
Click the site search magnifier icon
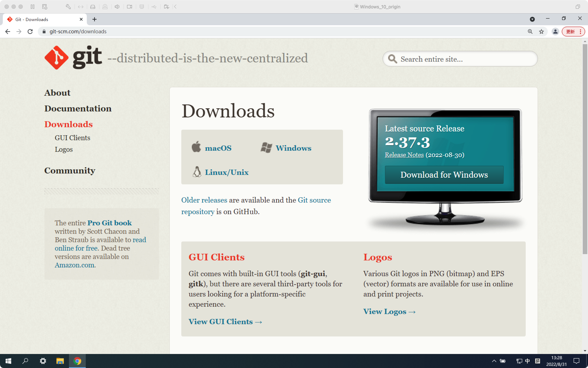(x=392, y=59)
